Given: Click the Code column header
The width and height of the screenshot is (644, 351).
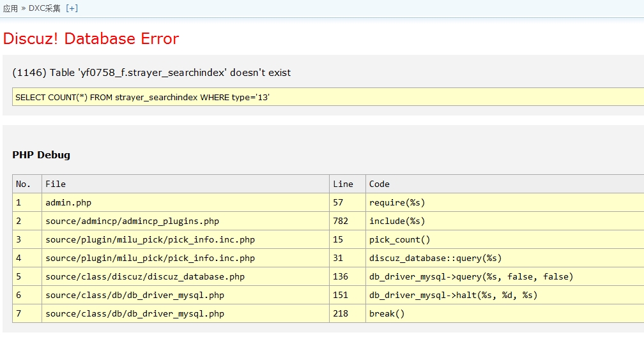Looking at the screenshot, I should [x=379, y=184].
